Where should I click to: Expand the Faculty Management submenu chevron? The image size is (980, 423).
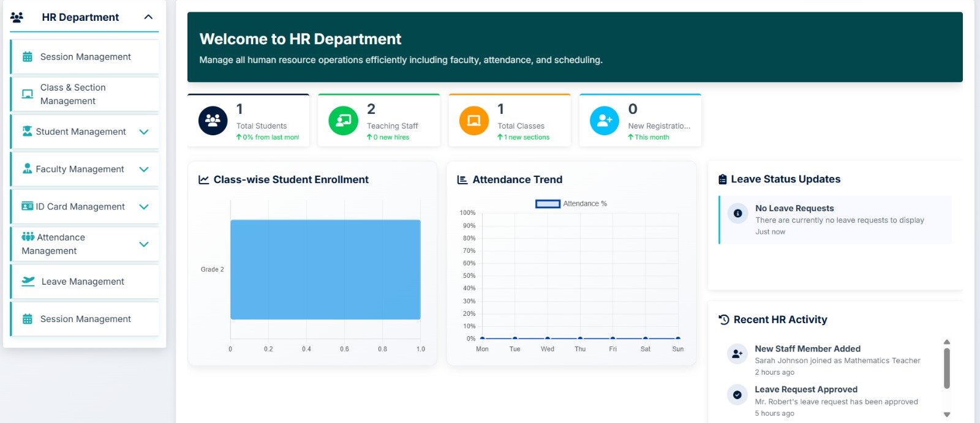point(144,170)
